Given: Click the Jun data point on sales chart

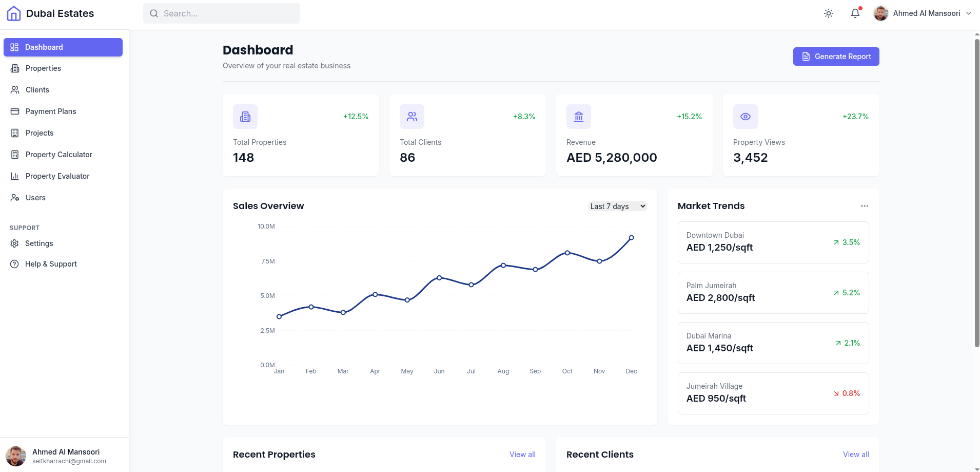Looking at the screenshot, I should coord(439,278).
